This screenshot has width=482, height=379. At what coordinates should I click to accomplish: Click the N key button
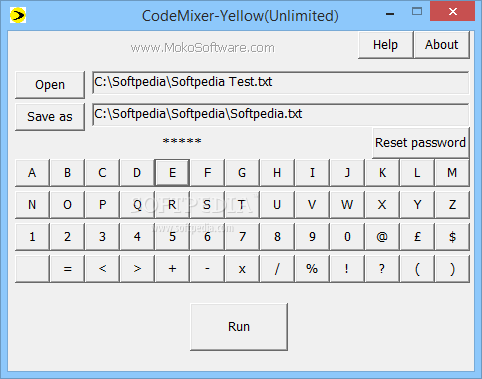click(32, 205)
